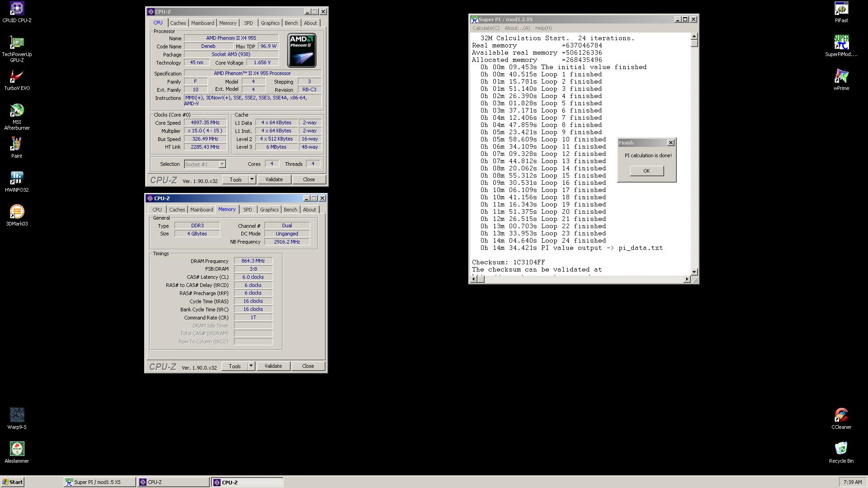Open Mainboard tab in top CPU-Z window
The width and height of the screenshot is (868, 488).
coord(202,23)
